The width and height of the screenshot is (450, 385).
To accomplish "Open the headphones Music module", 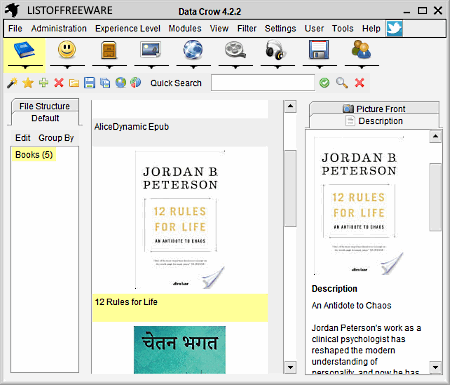I will [277, 50].
